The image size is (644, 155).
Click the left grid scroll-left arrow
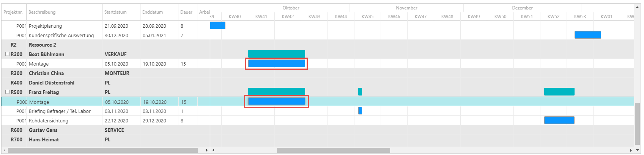(x=5, y=150)
